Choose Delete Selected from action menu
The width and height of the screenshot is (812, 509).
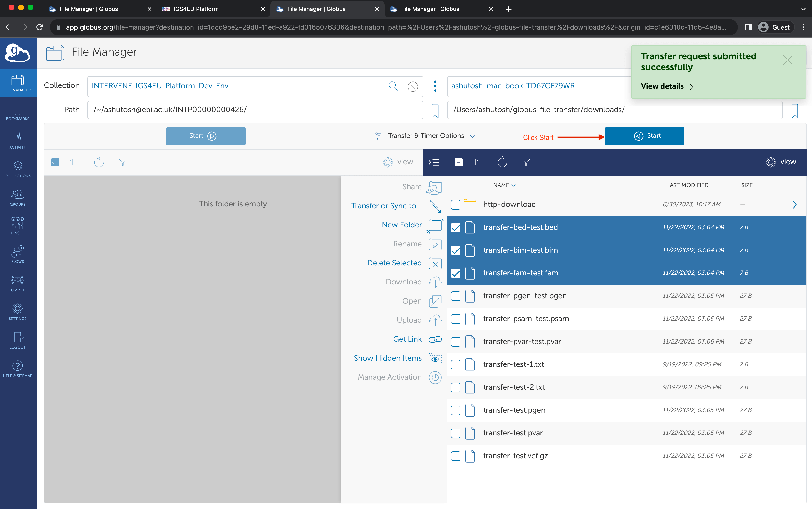394,263
